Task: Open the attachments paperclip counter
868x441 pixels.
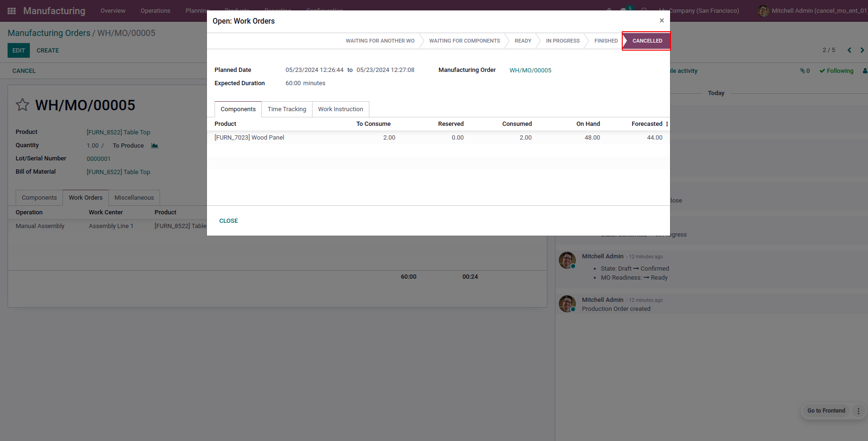Action: [805, 71]
